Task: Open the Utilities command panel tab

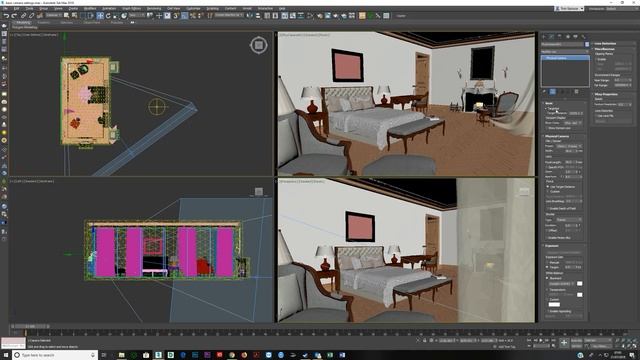Action: 583,36
